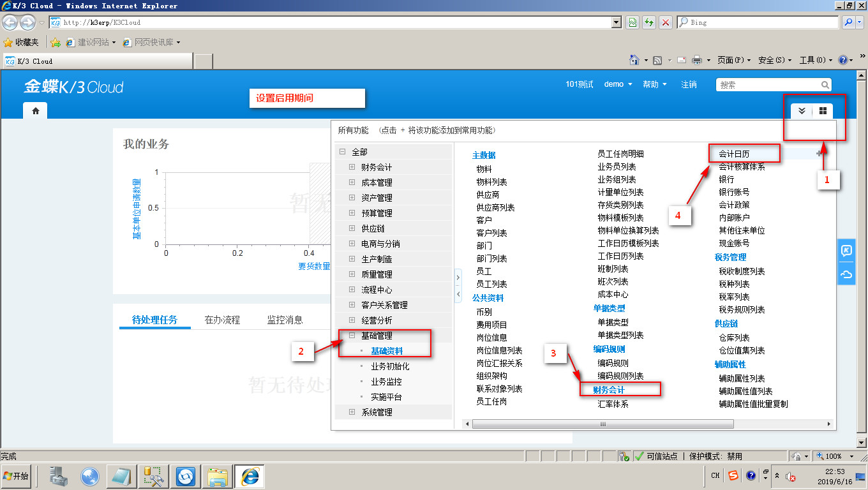Viewport: 868px width, 490px height.
Task: Click the printer icon in IE toolbar
Action: coord(697,60)
